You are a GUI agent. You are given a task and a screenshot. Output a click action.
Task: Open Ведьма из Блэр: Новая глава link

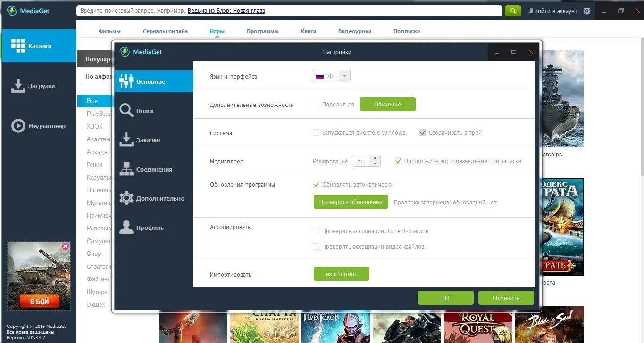point(226,11)
